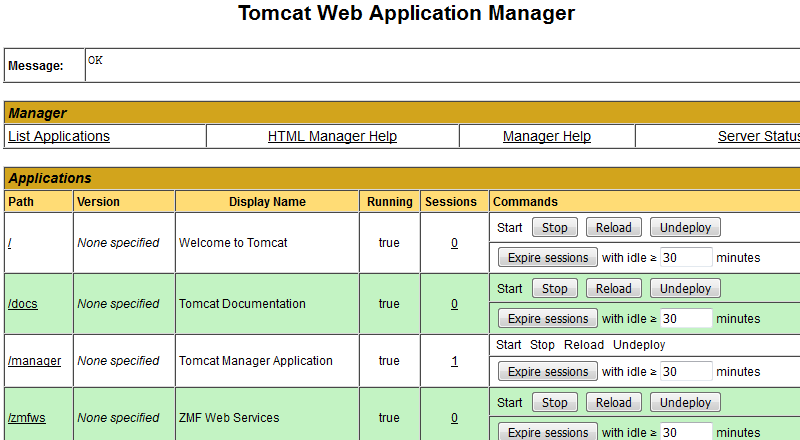
Task: Click the Display Name column header
Action: click(x=267, y=202)
